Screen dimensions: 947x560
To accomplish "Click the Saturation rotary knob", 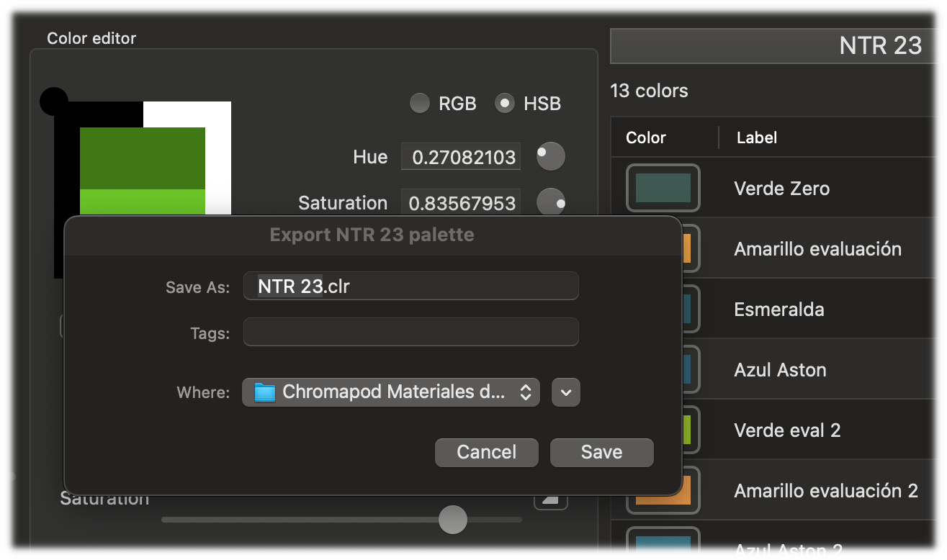I will pos(551,202).
